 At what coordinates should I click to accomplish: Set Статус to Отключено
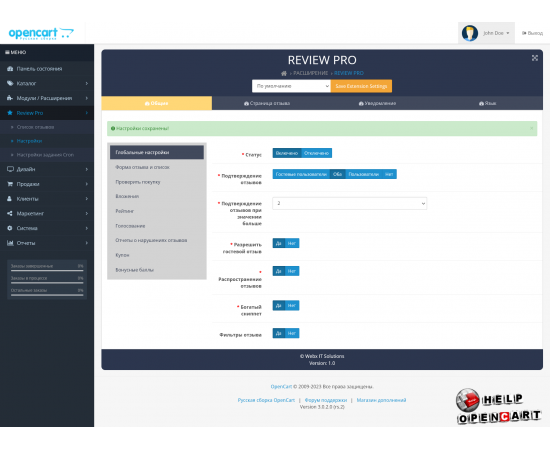(x=316, y=153)
